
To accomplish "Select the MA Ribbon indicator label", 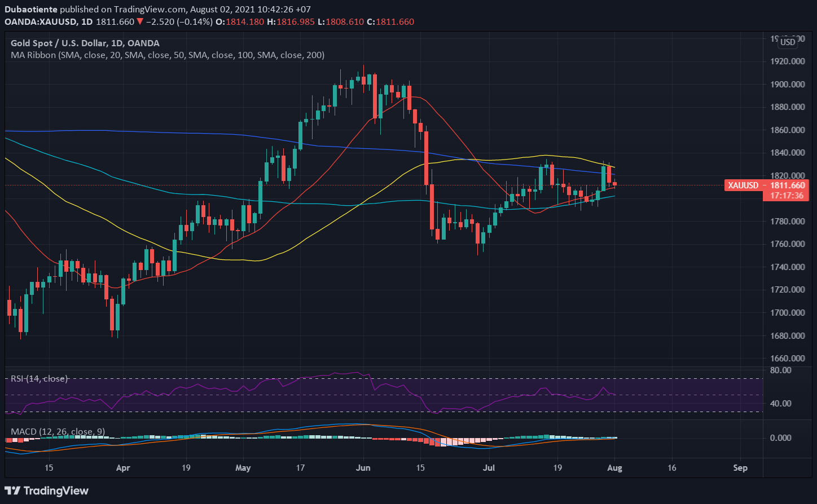I will point(168,55).
